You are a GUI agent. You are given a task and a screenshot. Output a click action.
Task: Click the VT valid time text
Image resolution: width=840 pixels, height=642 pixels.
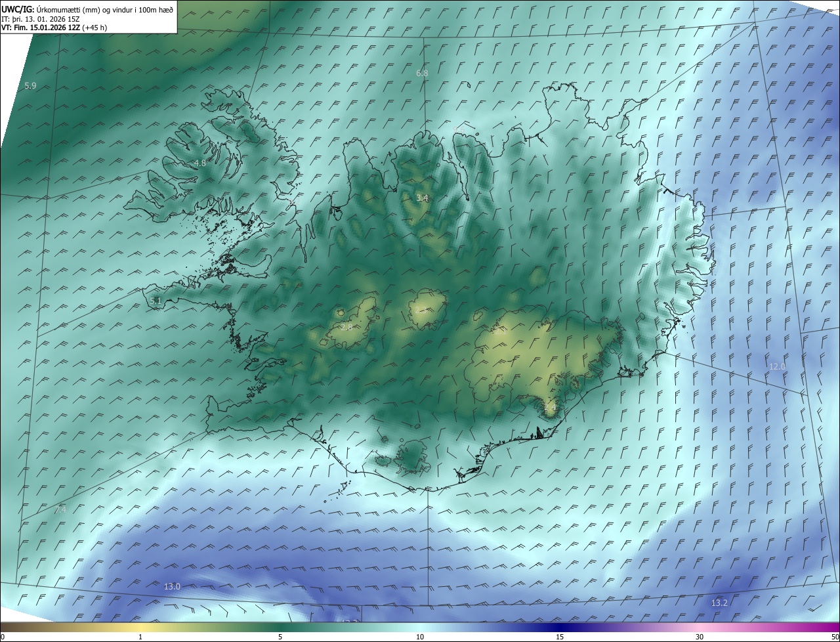54,28
